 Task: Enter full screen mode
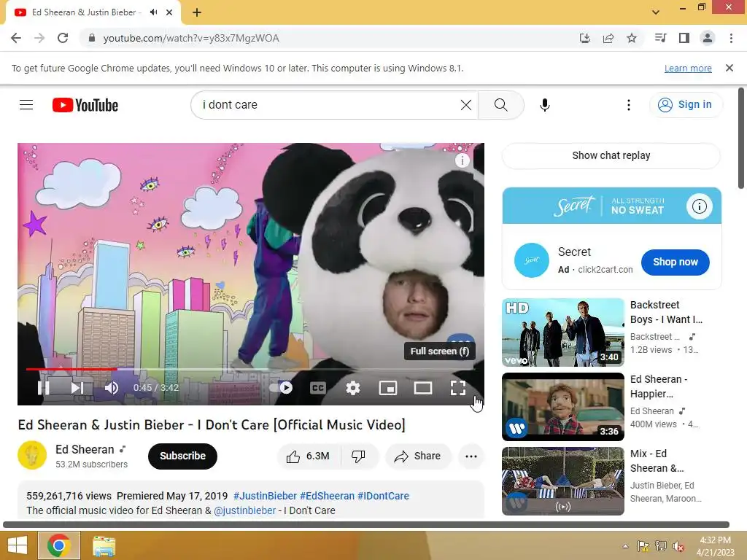point(458,388)
